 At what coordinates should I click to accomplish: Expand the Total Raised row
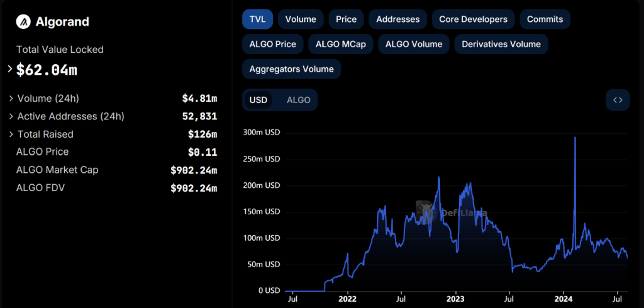tap(11, 134)
